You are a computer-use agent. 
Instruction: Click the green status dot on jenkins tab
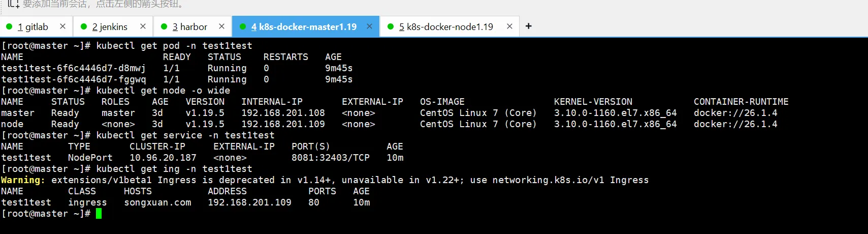84,26
